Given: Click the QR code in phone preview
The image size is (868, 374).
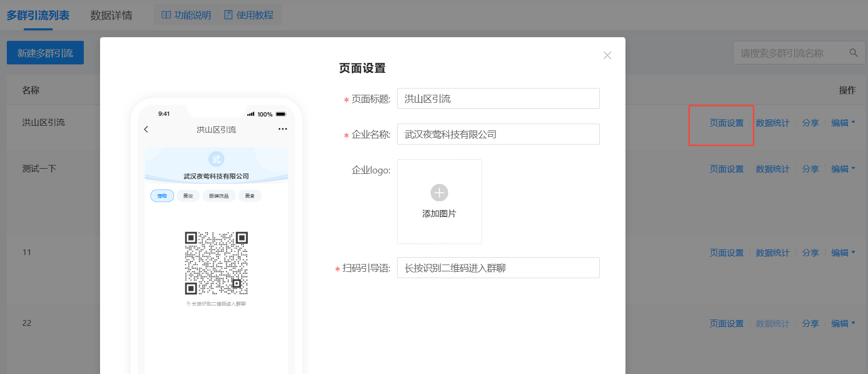Looking at the screenshot, I should 216,263.
